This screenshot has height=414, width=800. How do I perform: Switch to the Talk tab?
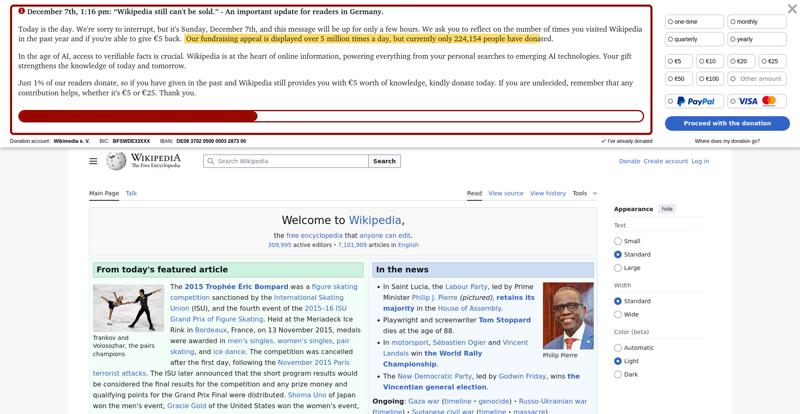pos(131,193)
